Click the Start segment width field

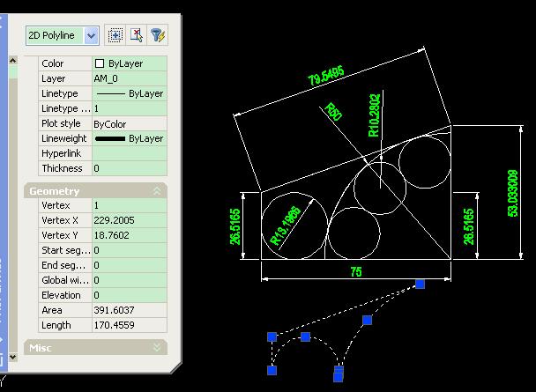[x=130, y=250]
